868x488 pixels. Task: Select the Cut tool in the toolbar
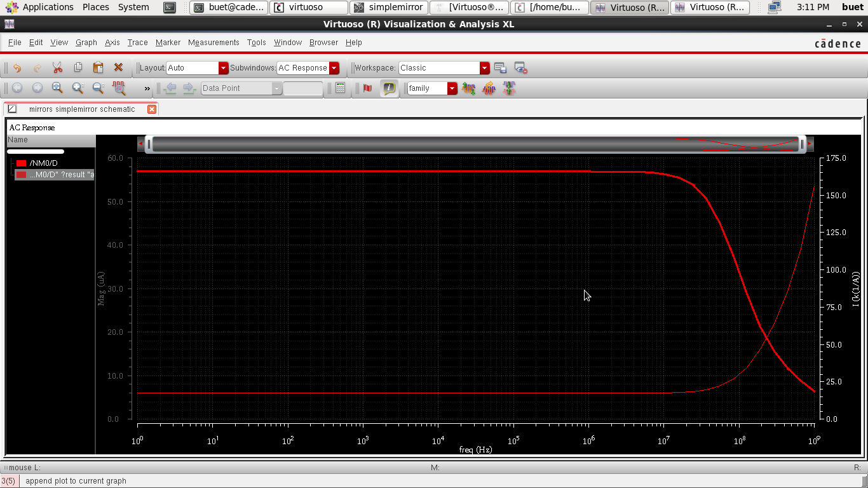pos(57,68)
